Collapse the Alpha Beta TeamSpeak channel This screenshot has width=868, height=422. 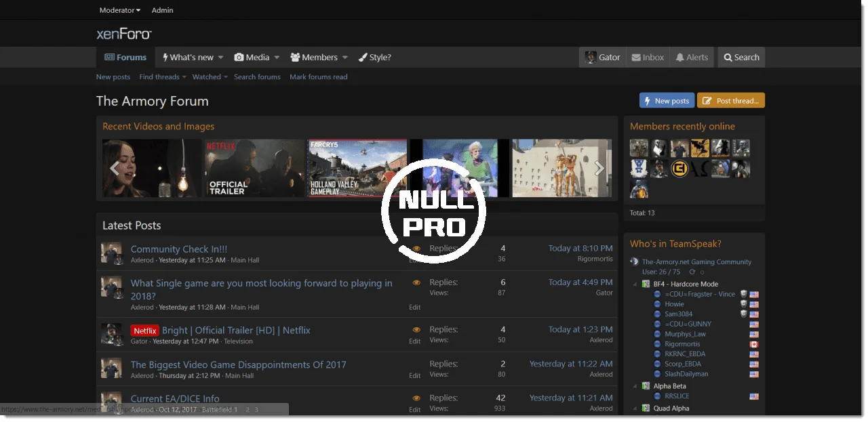635,386
